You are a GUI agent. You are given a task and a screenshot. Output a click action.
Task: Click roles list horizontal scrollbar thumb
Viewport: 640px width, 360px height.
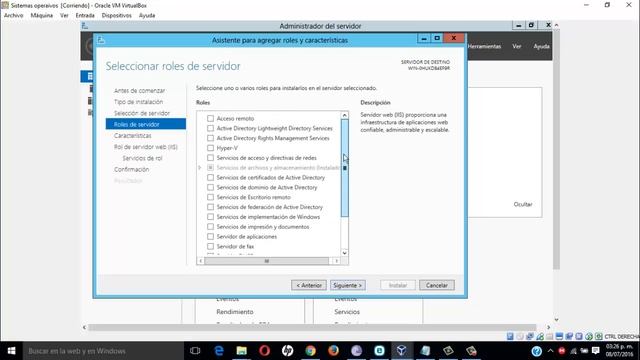[267, 261]
